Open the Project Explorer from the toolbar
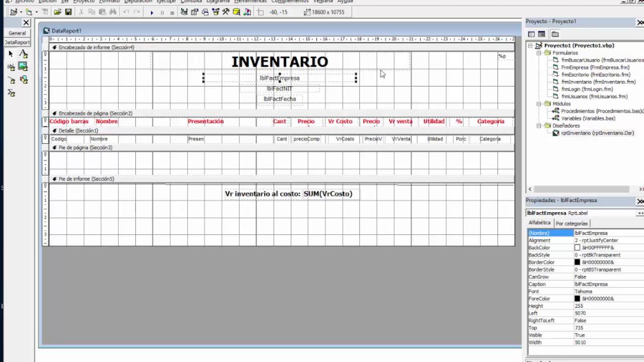 [x=184, y=12]
